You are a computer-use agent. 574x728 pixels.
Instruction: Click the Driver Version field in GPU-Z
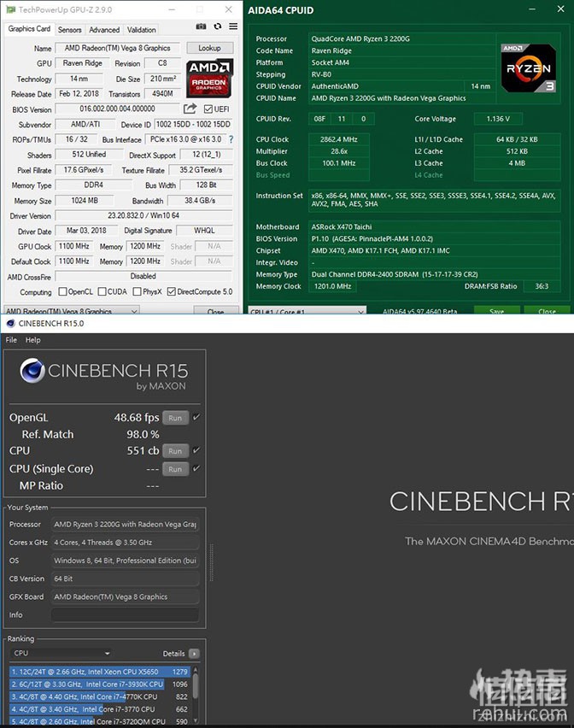pos(143,215)
